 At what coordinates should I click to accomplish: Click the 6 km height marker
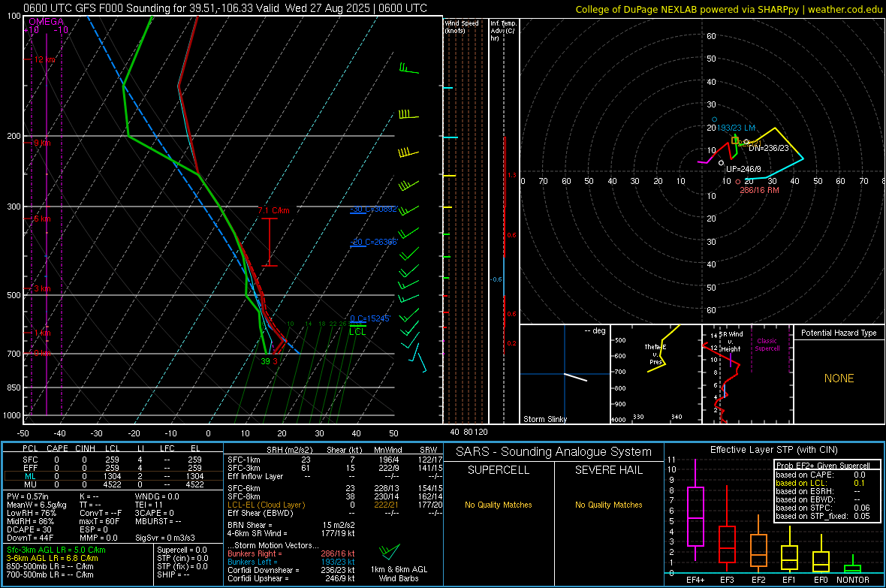point(42,219)
